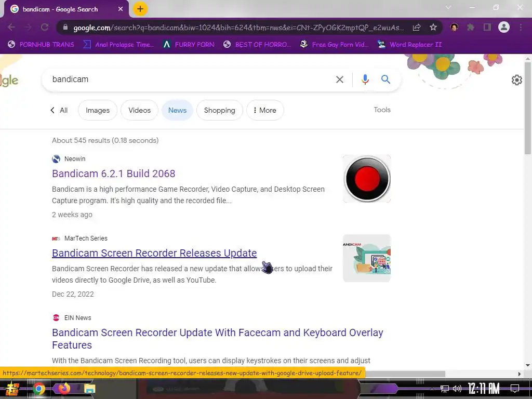Select the News results tab
Viewport: 532px width, 399px height.
point(178,110)
